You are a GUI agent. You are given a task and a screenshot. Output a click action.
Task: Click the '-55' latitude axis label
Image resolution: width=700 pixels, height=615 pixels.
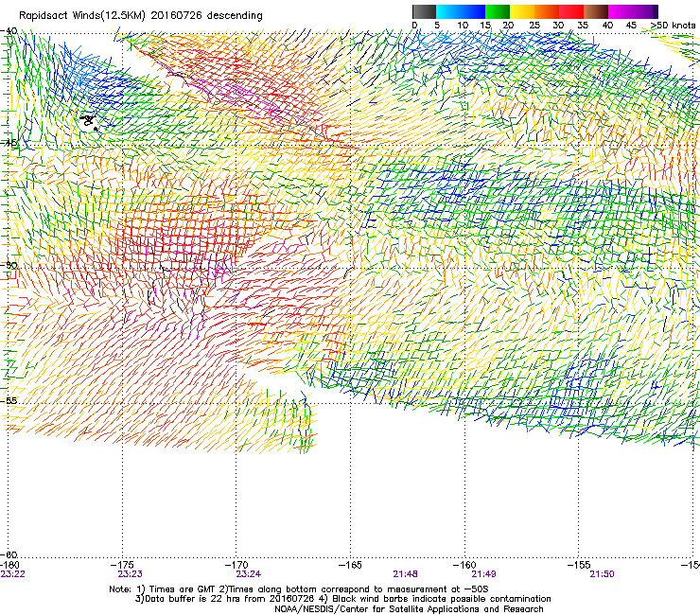[x=10, y=401]
